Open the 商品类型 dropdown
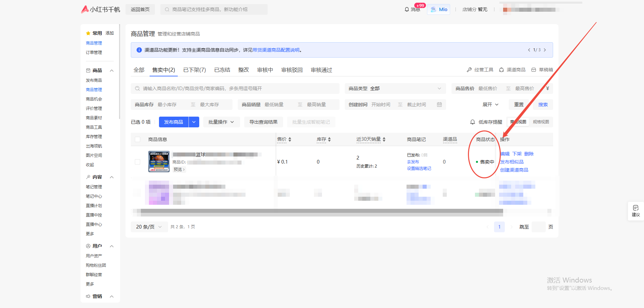This screenshot has width=644, height=308. coord(395,88)
